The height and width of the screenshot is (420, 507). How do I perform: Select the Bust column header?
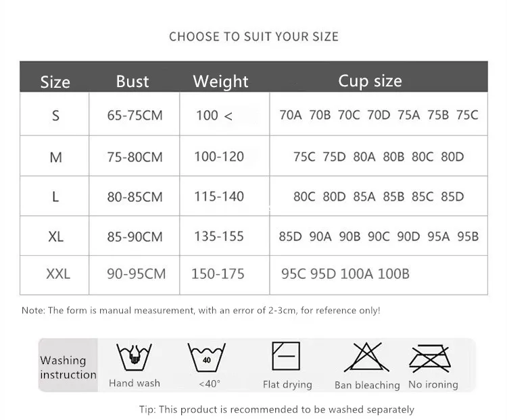click(132, 81)
